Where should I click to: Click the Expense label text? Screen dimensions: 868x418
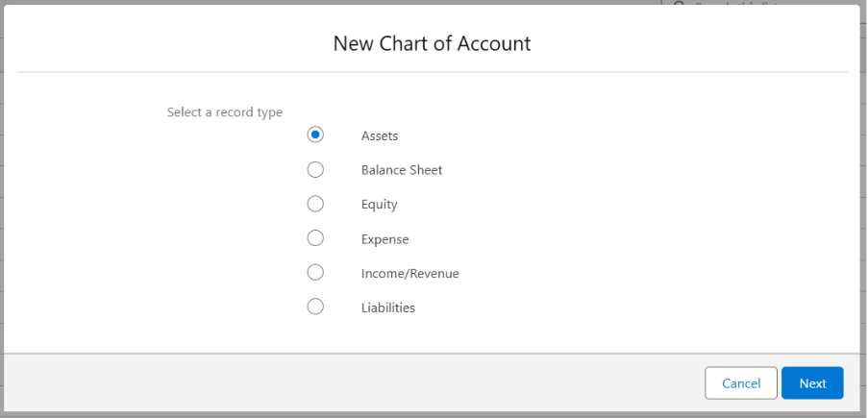384,239
